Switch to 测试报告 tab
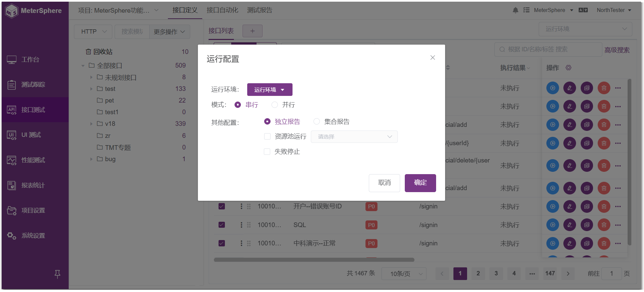 260,10
